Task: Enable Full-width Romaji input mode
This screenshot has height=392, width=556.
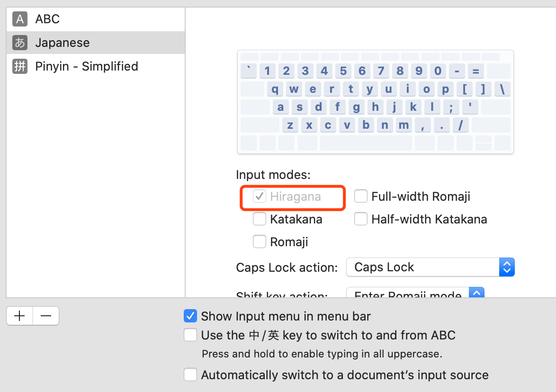Action: coord(361,196)
